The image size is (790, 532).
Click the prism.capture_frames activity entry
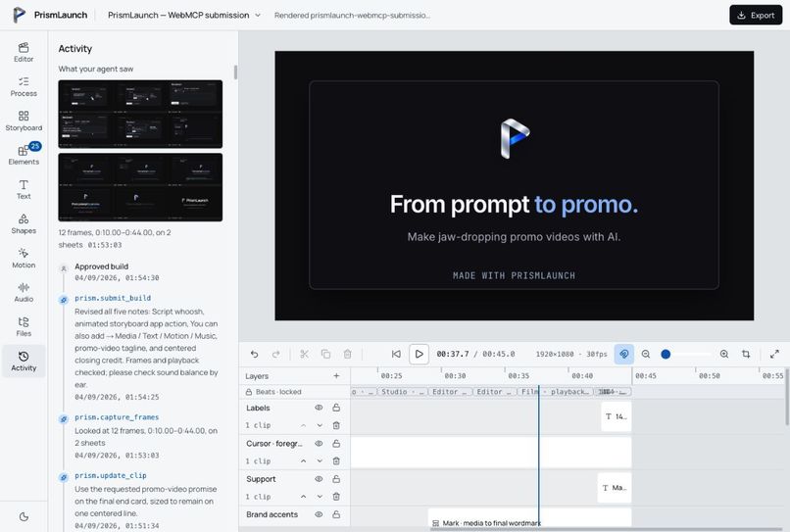pyautogui.click(x=117, y=417)
